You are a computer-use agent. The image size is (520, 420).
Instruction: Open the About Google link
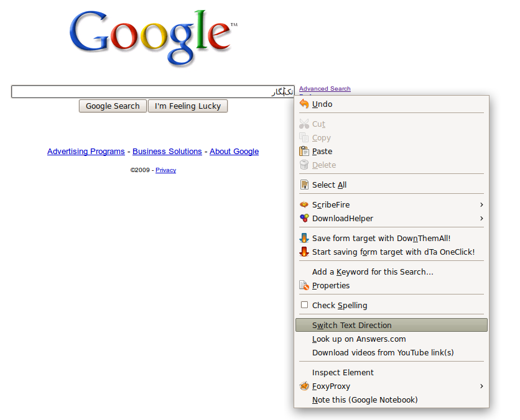click(x=234, y=152)
